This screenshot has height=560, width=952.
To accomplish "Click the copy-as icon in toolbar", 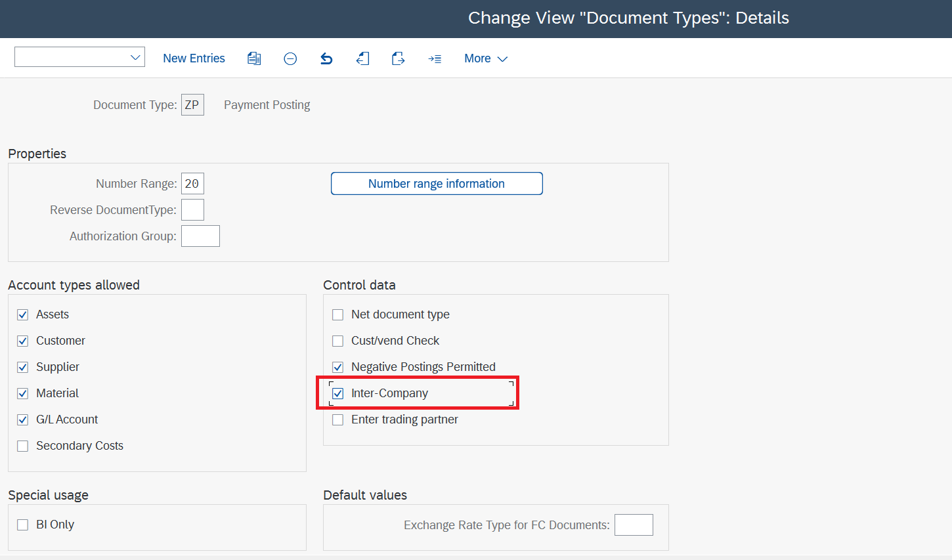I will click(254, 58).
